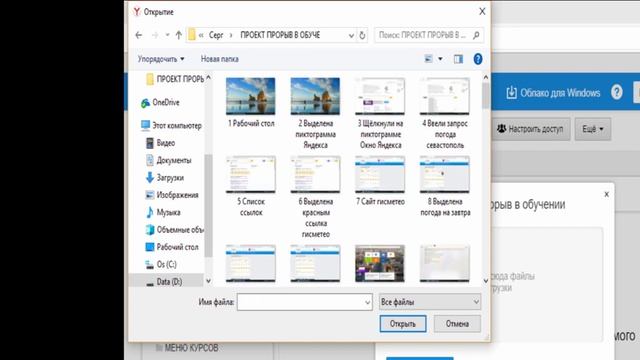Open Изображения folder in tree
This screenshot has width=640, height=360.
click(x=172, y=195)
